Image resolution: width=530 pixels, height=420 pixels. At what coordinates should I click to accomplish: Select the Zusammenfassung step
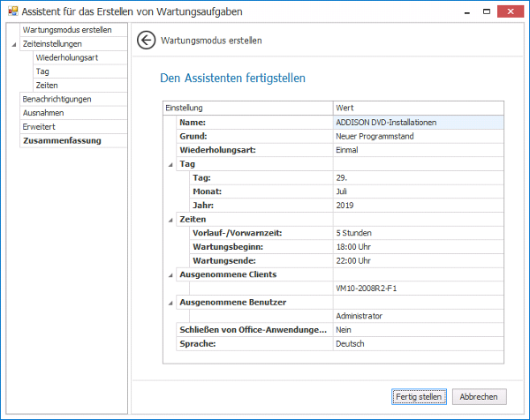[x=73, y=140]
